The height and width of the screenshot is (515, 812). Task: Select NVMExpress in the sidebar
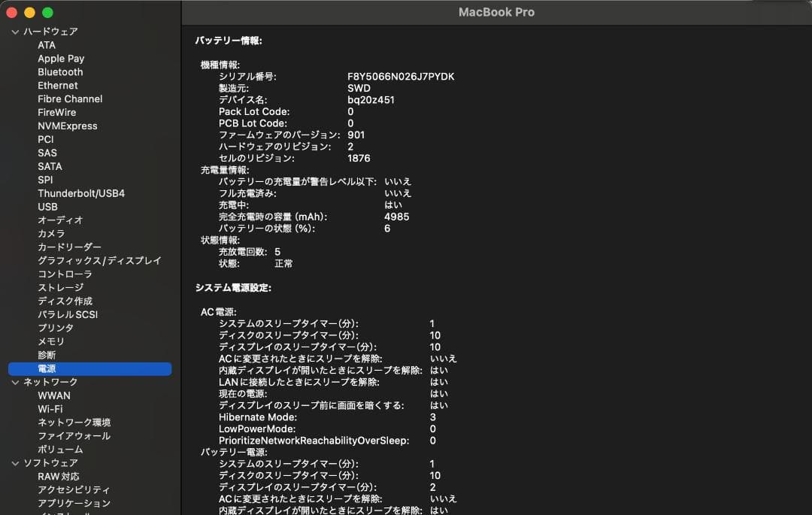click(x=68, y=126)
